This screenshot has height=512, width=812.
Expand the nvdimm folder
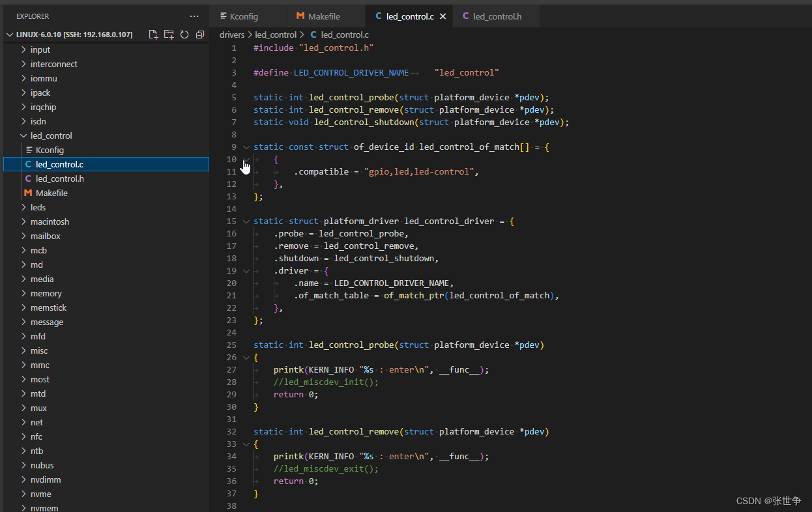(24, 479)
